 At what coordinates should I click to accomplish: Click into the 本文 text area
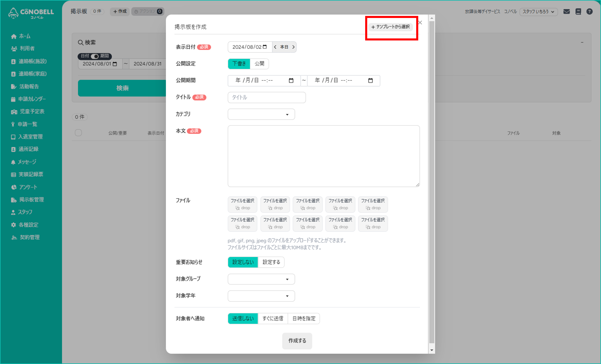(324, 156)
